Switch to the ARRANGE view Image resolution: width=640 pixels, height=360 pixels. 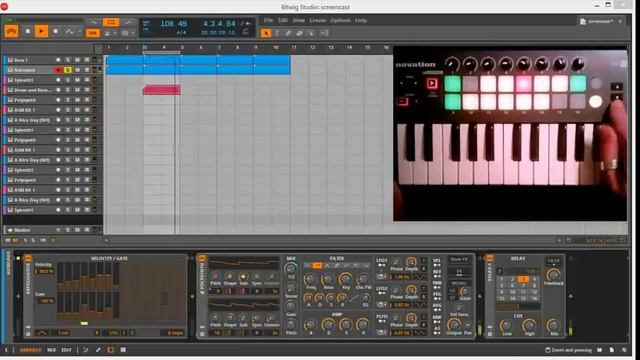[31, 350]
